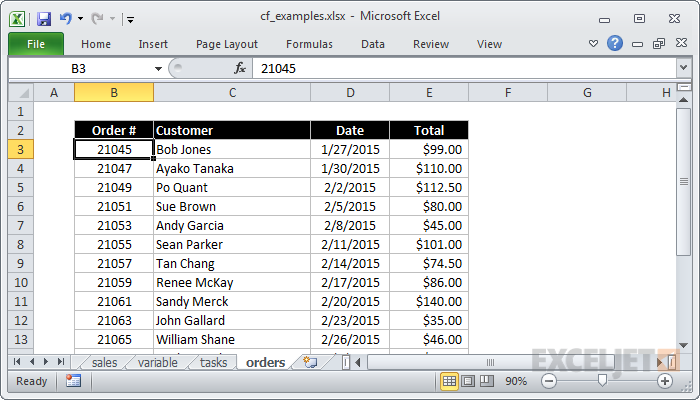Click the macro recording icon in status bar

pos(73,381)
